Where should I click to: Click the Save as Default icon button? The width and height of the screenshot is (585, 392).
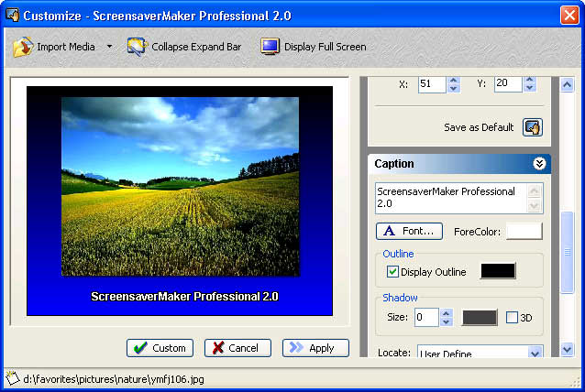(x=532, y=127)
